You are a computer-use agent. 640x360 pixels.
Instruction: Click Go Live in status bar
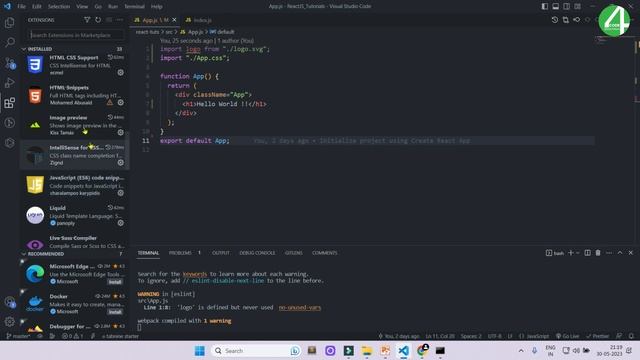pyautogui.click(x=568, y=336)
